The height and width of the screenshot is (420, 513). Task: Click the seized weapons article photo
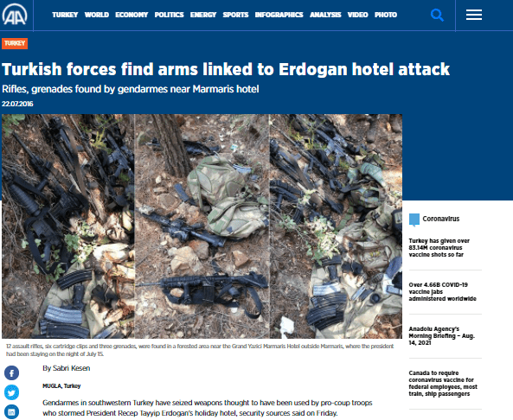pos(202,226)
